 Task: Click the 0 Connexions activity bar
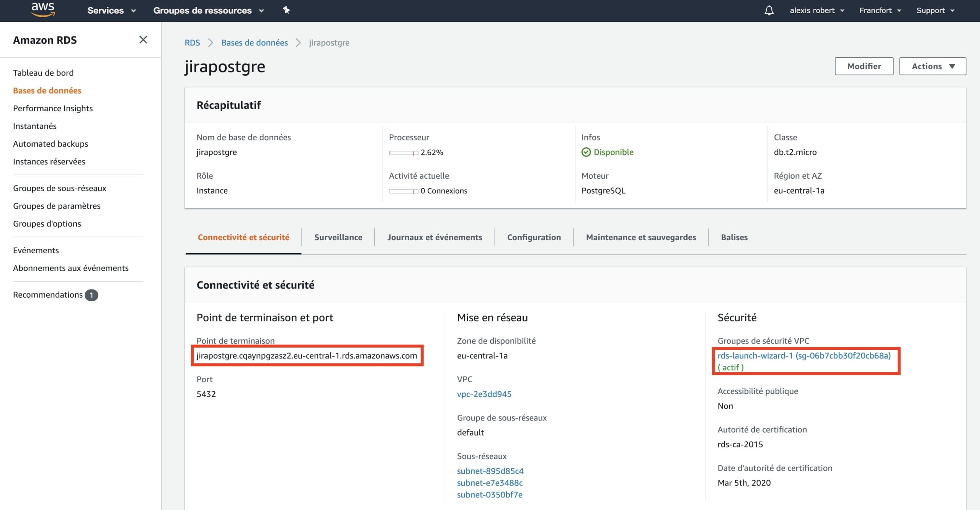[403, 191]
